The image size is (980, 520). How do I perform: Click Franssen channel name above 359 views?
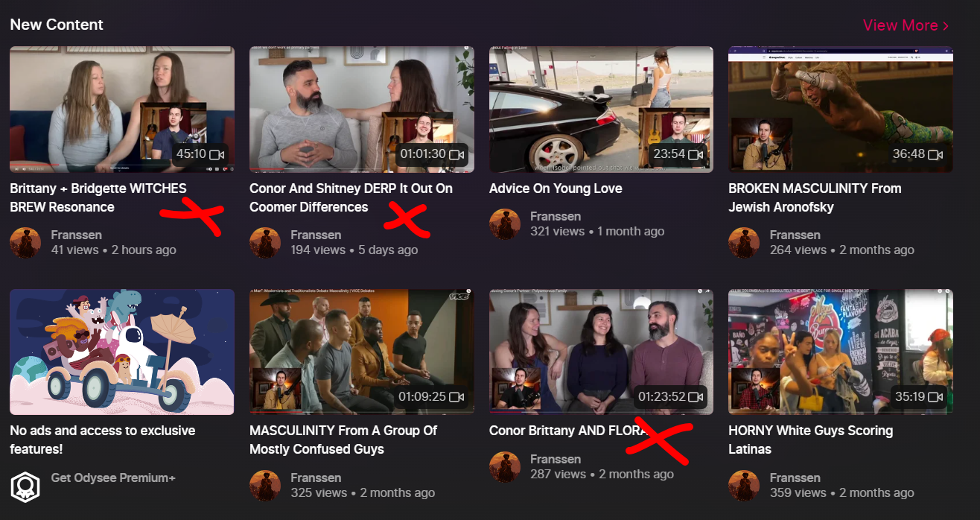pos(795,478)
